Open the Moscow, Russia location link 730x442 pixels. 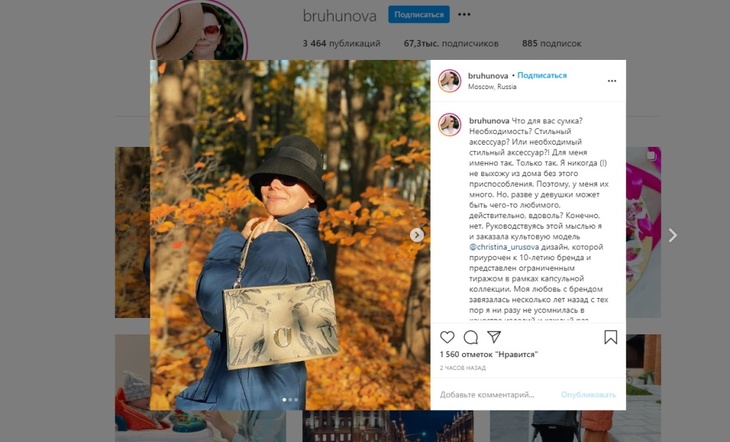point(492,87)
